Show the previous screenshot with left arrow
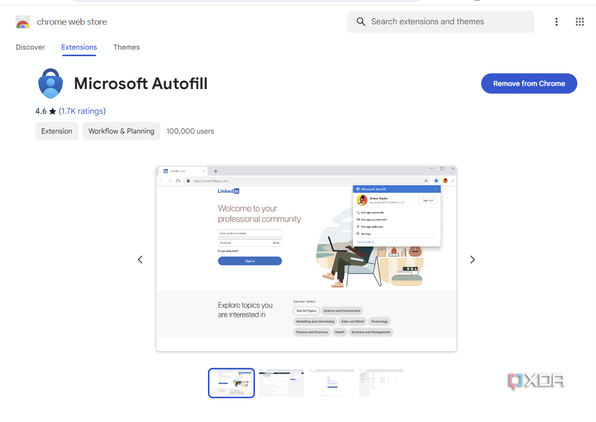 tap(140, 260)
